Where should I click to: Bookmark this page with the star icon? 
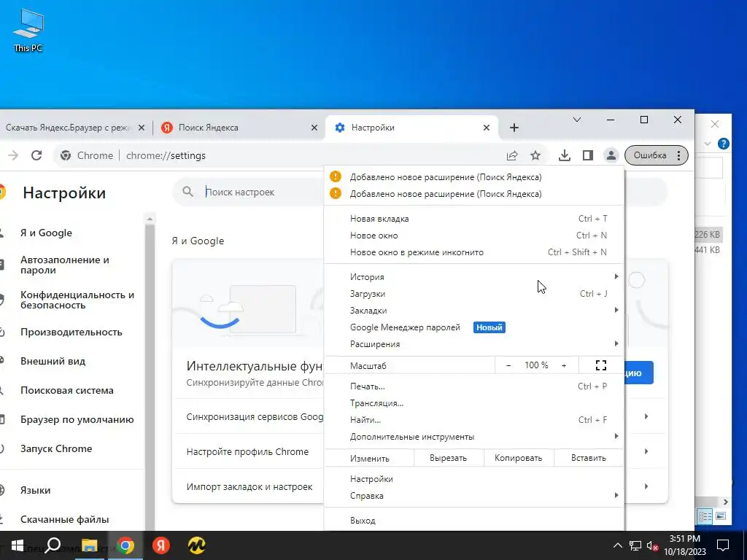(x=535, y=155)
